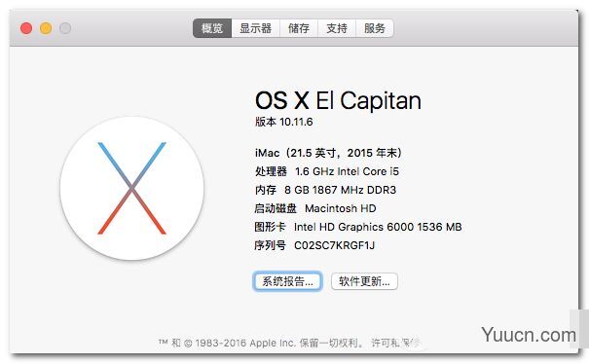The height and width of the screenshot is (364, 589).
Task: Click the OS X El Capitan title
Action: [338, 100]
